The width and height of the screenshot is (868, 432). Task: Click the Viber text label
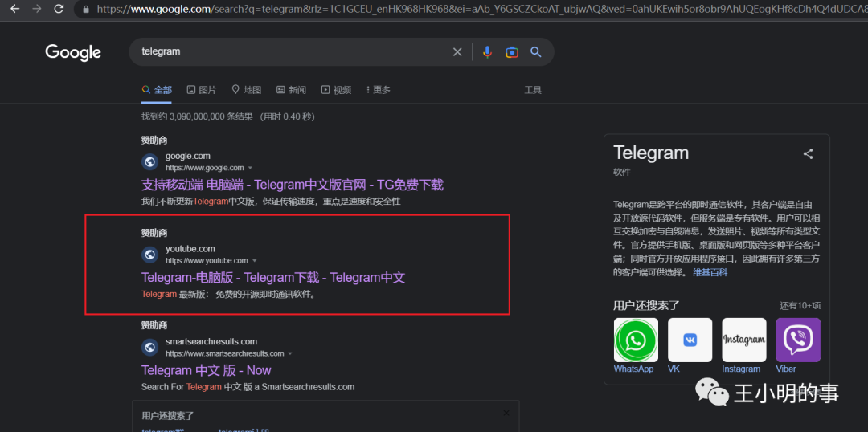(786, 369)
